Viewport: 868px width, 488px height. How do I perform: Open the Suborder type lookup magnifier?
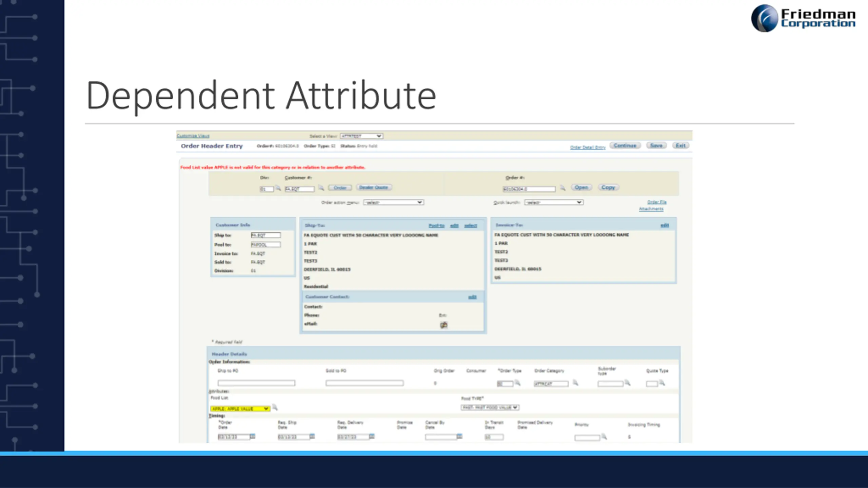pos(628,383)
